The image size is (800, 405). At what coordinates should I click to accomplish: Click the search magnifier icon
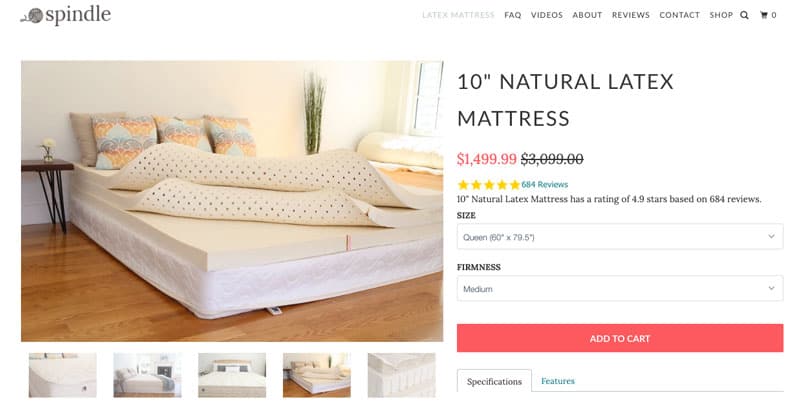click(x=744, y=15)
